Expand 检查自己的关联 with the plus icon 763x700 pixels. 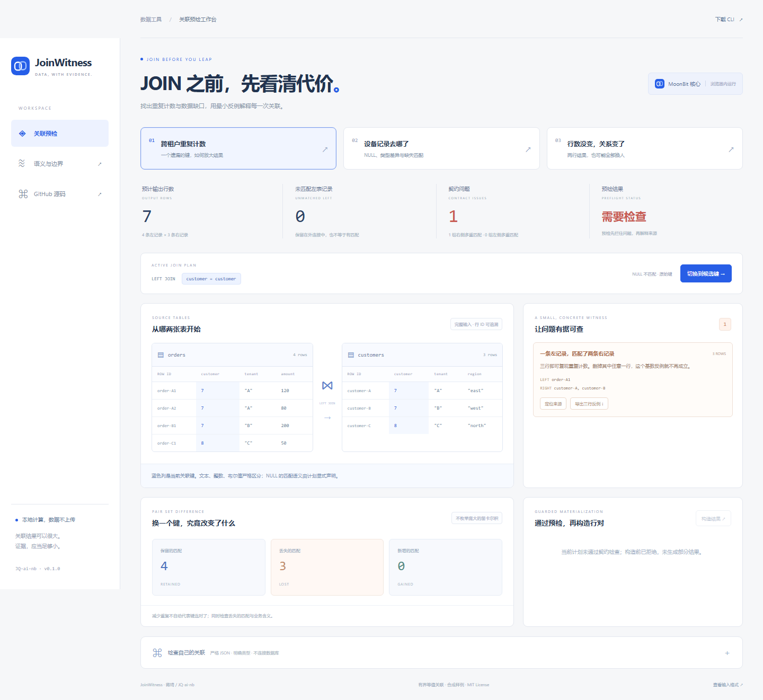coord(727,653)
